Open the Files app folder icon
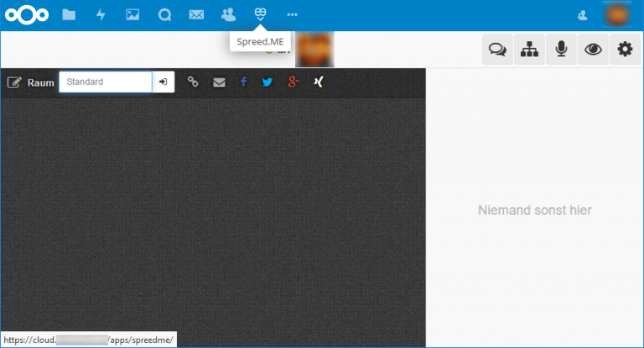 69,15
